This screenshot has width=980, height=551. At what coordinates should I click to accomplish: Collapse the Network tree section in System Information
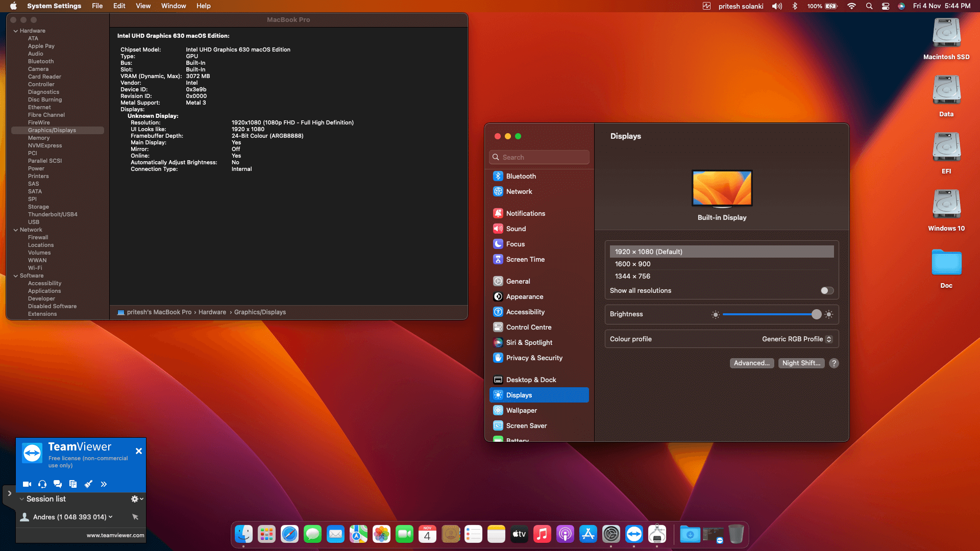click(16, 230)
